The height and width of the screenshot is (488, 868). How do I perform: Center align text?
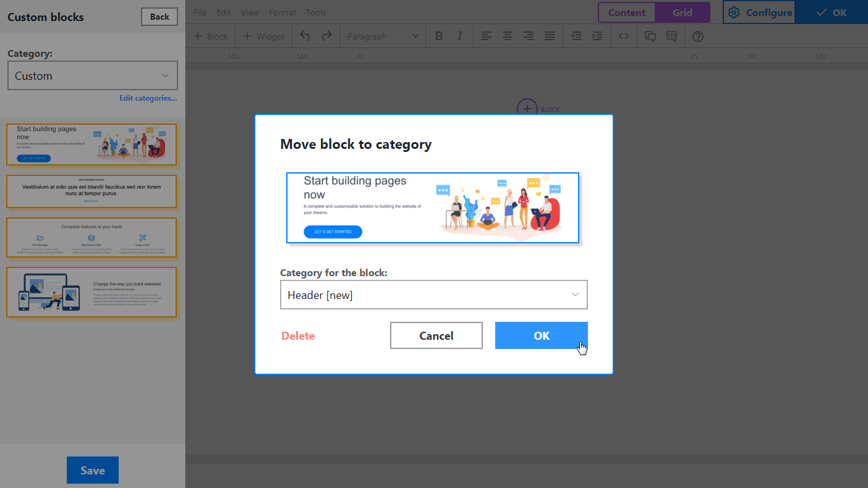tap(508, 36)
